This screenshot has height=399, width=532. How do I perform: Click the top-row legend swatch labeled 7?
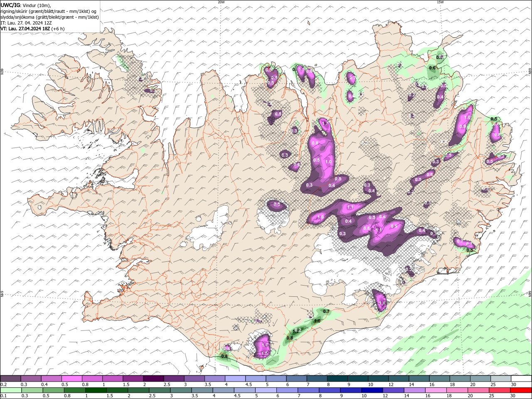pos(316,378)
